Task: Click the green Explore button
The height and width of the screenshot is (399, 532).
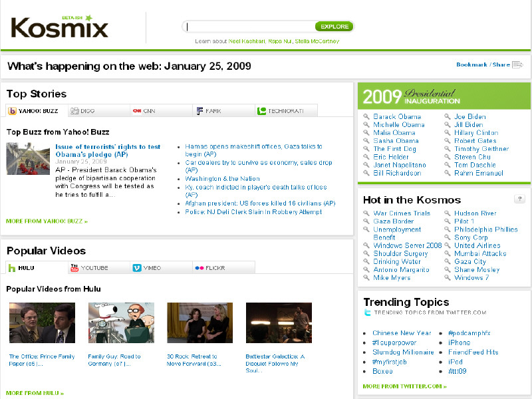Action: tap(334, 27)
